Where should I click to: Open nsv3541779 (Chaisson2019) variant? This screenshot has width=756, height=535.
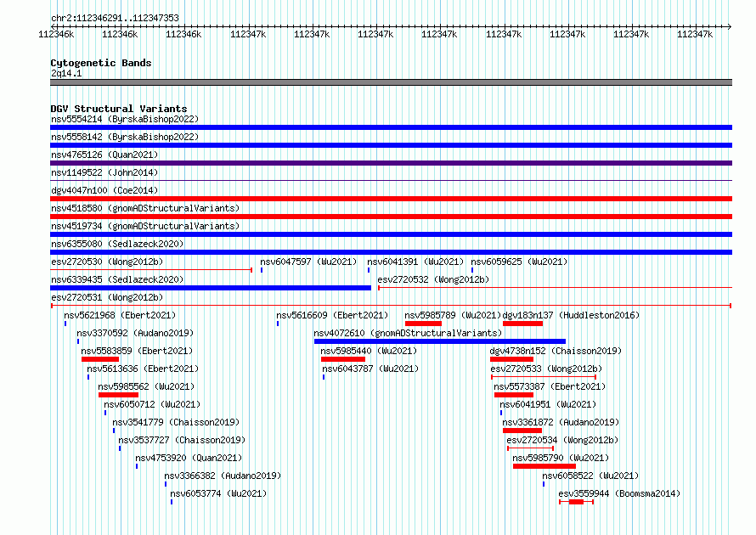pos(176,422)
